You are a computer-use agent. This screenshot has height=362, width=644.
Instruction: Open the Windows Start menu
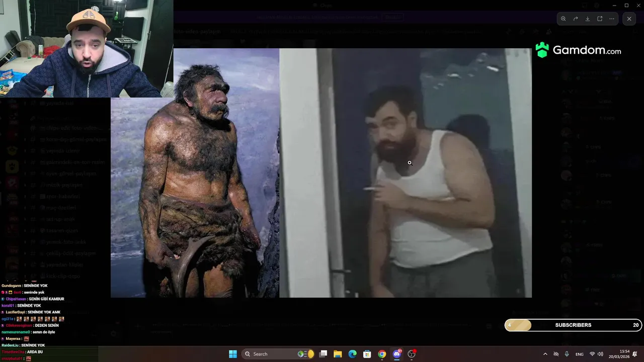pos(233,354)
